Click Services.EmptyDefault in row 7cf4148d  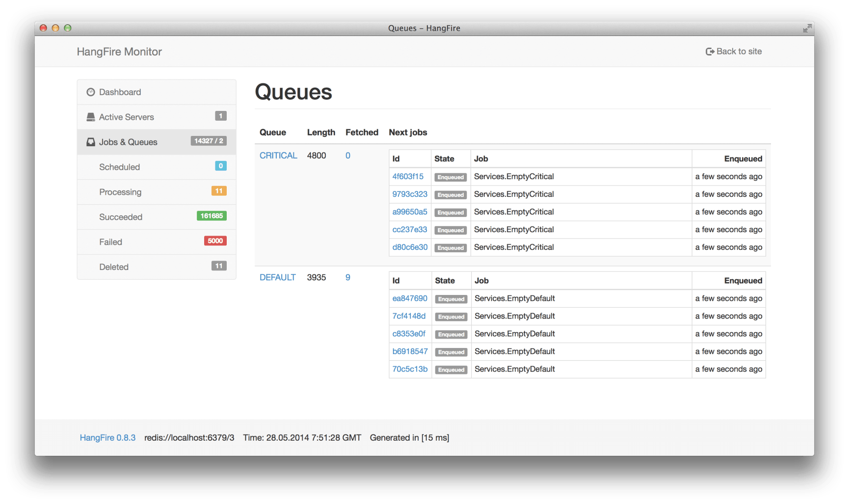point(515,316)
